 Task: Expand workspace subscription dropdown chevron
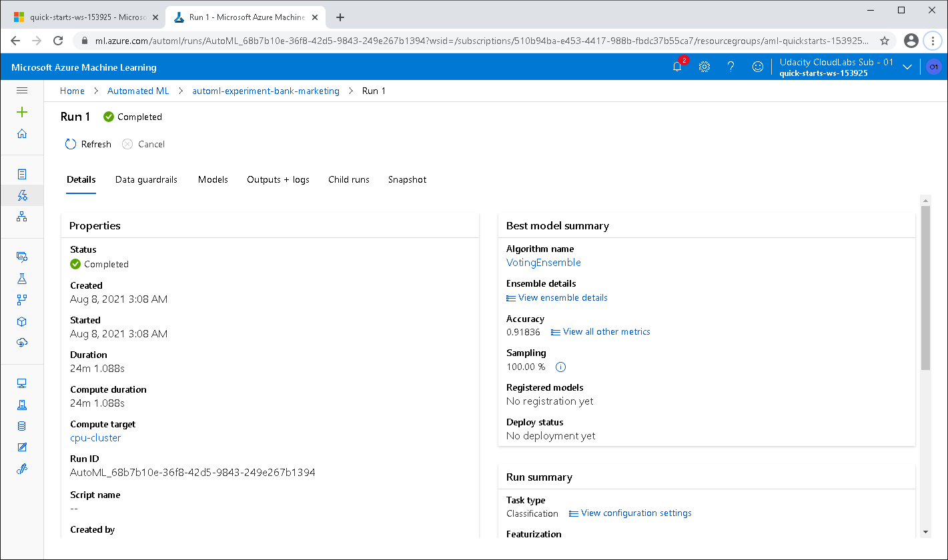click(907, 67)
